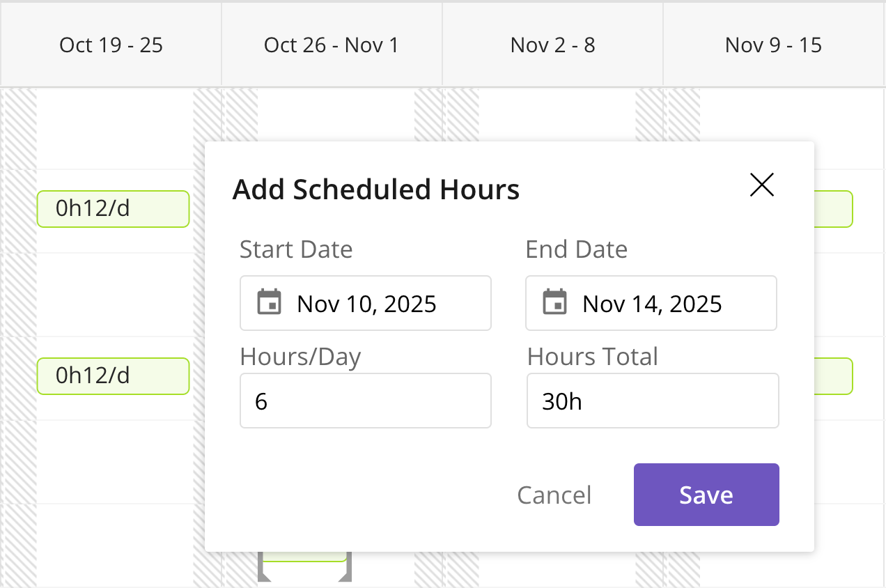Open the week header for Nov 2 - 8
The image size is (886, 588).
click(x=552, y=45)
